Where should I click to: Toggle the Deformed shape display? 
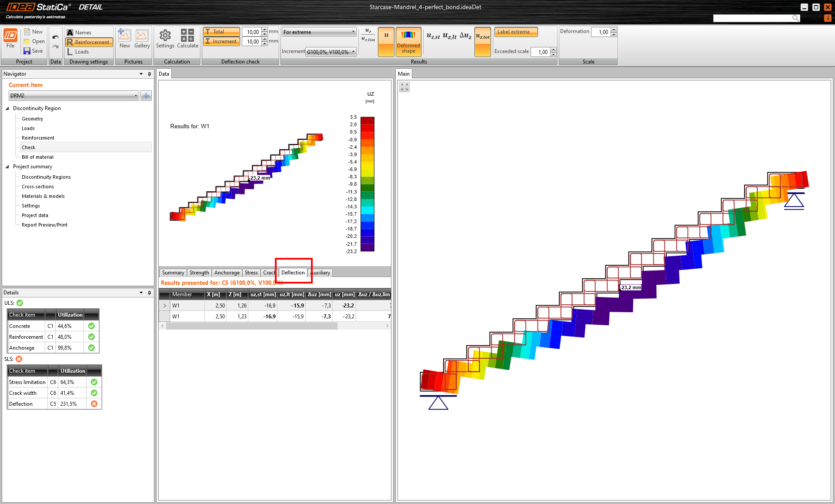coord(408,41)
